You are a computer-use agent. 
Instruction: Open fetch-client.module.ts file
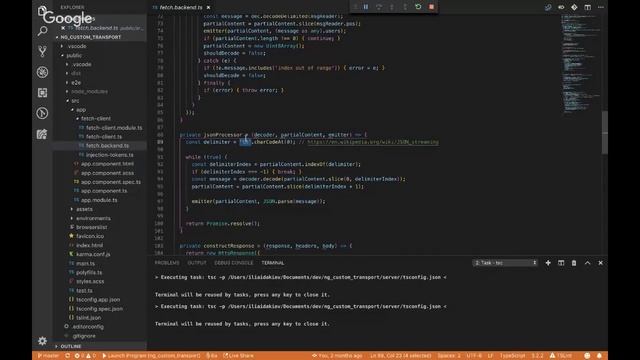(x=114, y=128)
